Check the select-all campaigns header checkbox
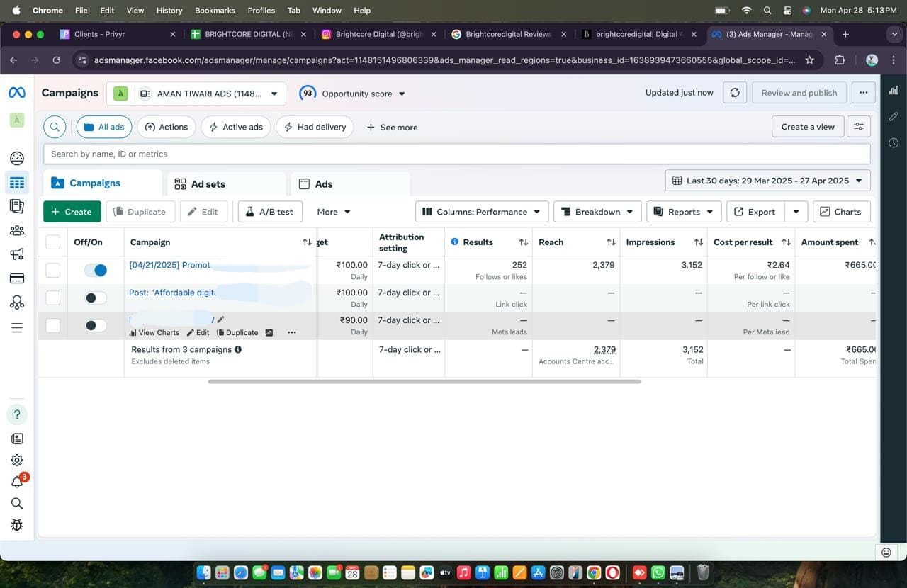The image size is (907, 588). pos(53,242)
